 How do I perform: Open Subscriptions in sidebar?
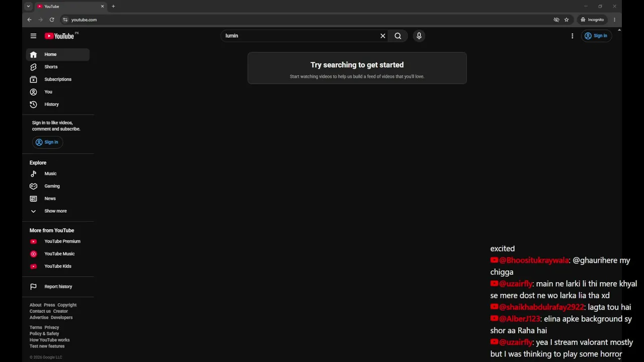(58, 79)
